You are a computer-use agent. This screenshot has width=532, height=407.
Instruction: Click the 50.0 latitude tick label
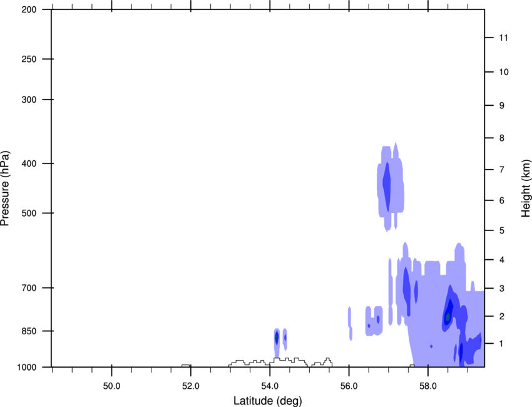pyautogui.click(x=111, y=386)
